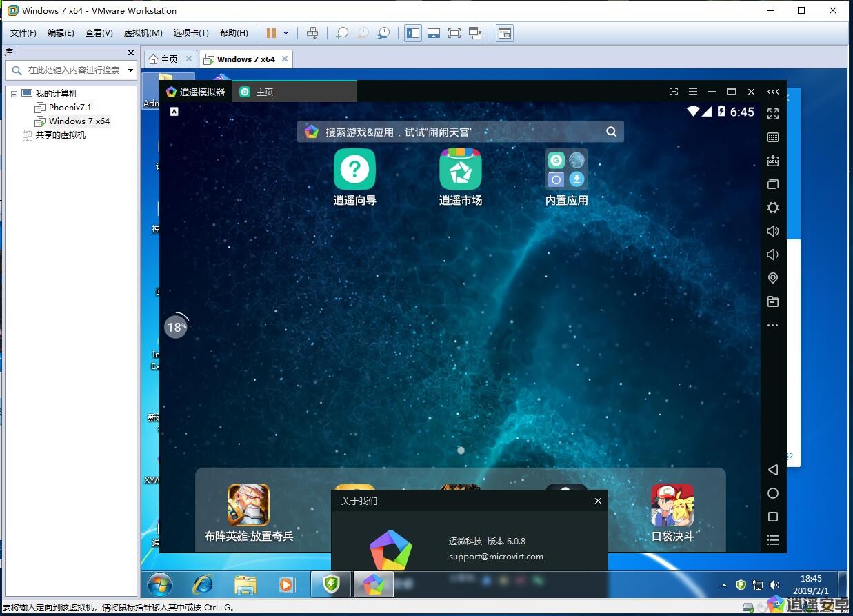The image size is (853, 616).
Task: Open the shared folder sidebar icon
Action: [x=773, y=301]
